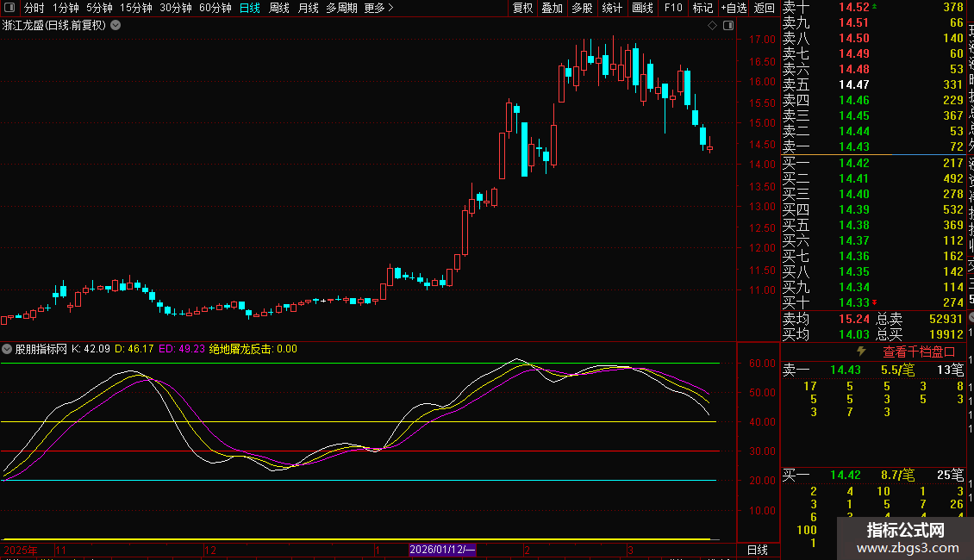The width and height of the screenshot is (974, 560).
Task: Open 查看千档盘口 link
Action: pos(919,352)
